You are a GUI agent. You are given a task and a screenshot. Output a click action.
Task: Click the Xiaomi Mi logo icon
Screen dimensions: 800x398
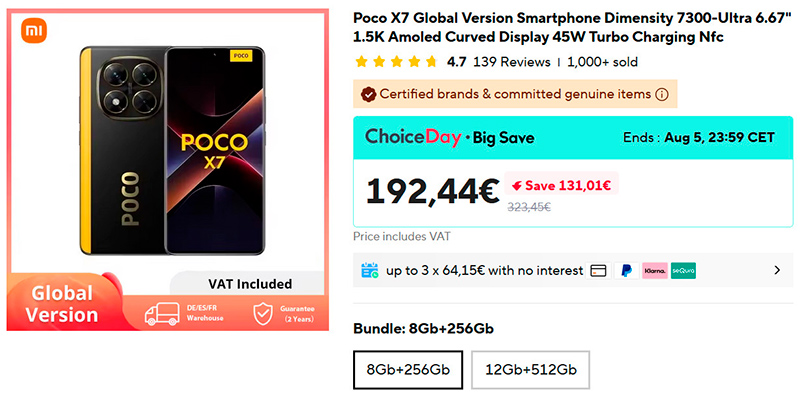pos(34,31)
